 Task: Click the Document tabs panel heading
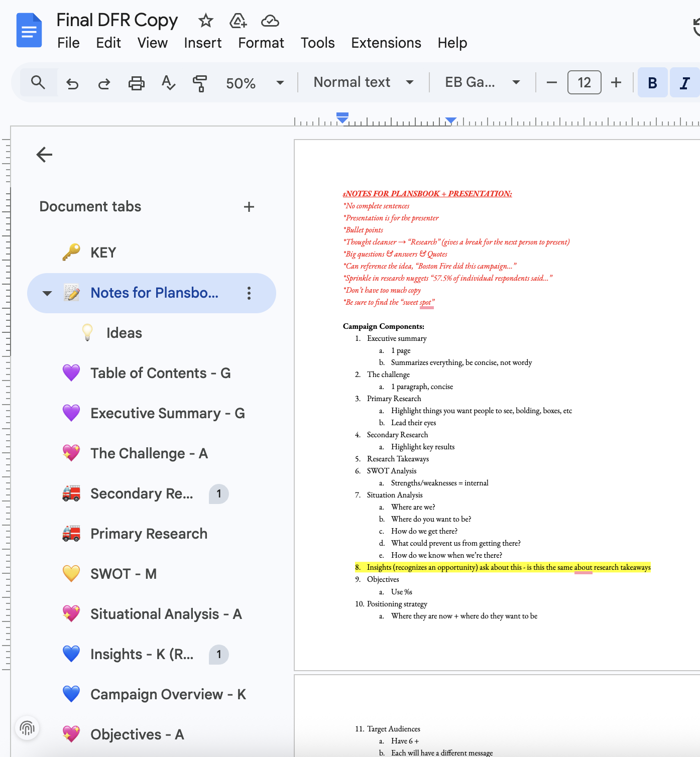pos(90,207)
